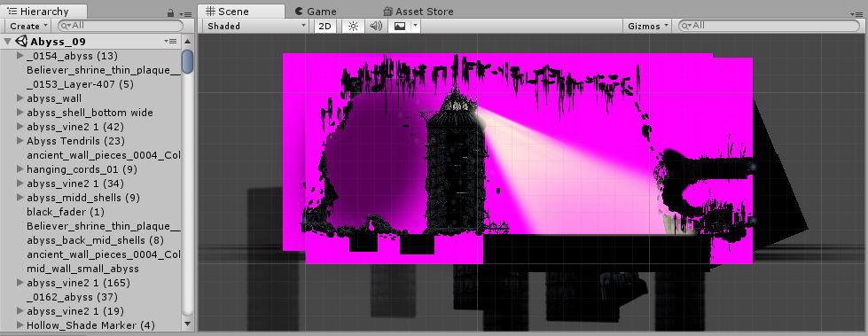Screen dimensions: 868x336
Task: Expand hanging_cords_01 (9) object
Action: (x=20, y=168)
